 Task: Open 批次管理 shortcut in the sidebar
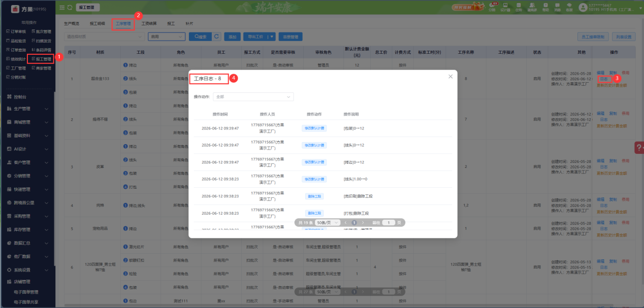(x=41, y=31)
